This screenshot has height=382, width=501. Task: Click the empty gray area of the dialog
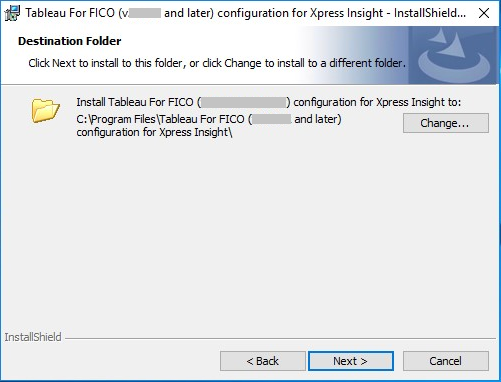point(250,233)
